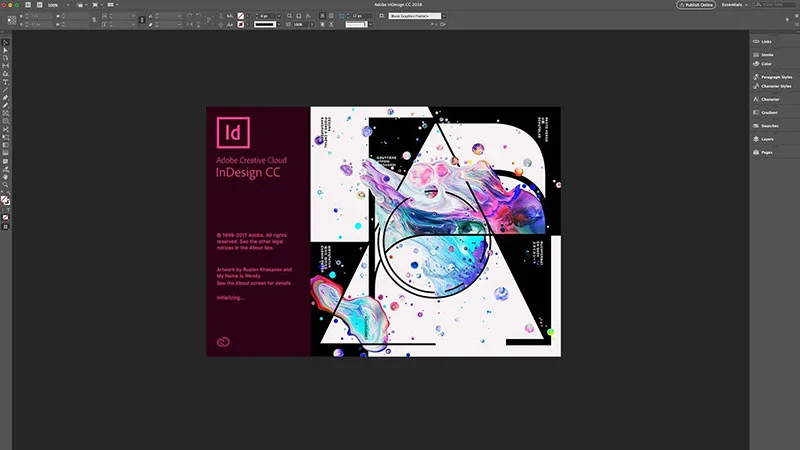Open the Swatches panel
The height and width of the screenshot is (450, 800).
[x=765, y=126]
